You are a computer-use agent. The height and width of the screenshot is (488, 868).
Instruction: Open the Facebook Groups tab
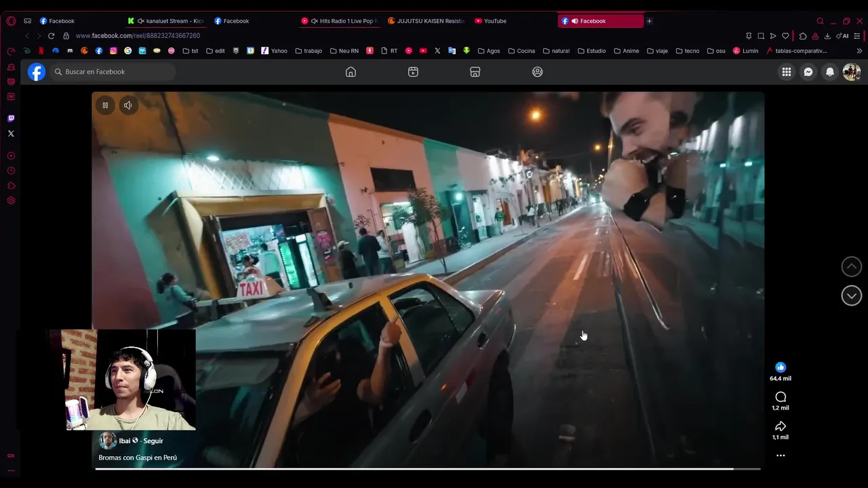pyautogui.click(x=537, y=72)
